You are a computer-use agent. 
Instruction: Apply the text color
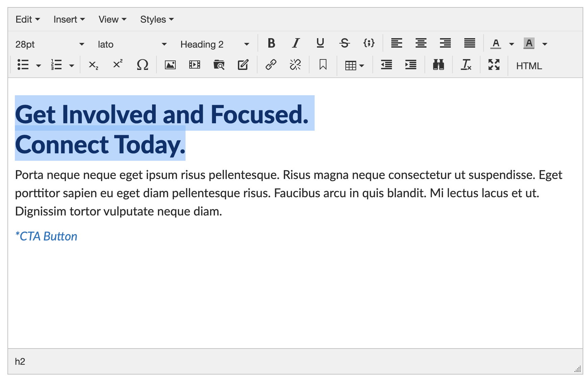pos(496,44)
